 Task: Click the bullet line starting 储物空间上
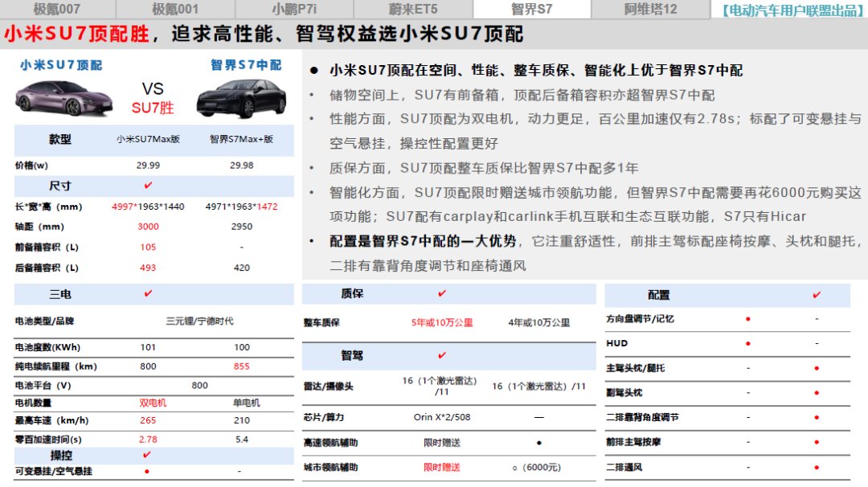522,95
